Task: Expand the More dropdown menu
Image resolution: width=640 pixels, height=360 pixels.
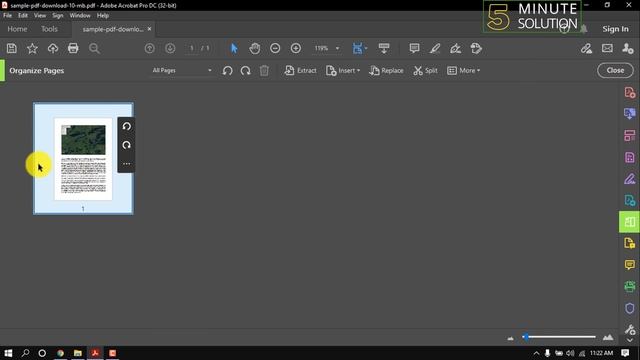Action: (463, 71)
